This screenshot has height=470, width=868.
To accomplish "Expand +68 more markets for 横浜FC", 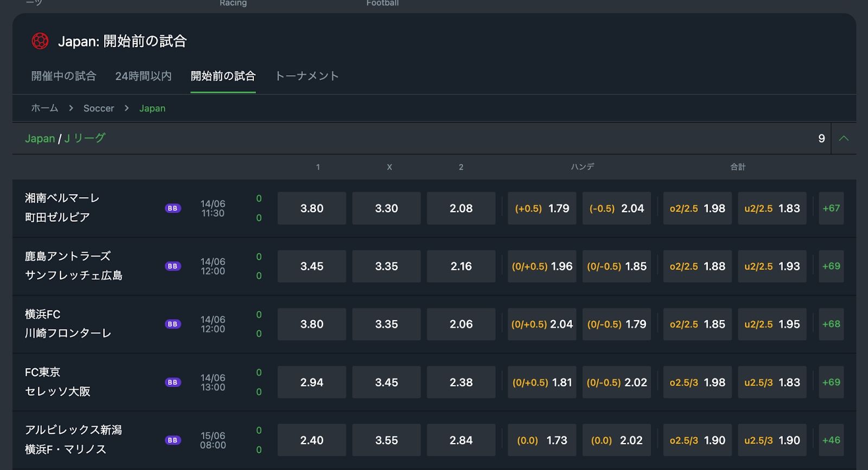I will pyautogui.click(x=831, y=324).
